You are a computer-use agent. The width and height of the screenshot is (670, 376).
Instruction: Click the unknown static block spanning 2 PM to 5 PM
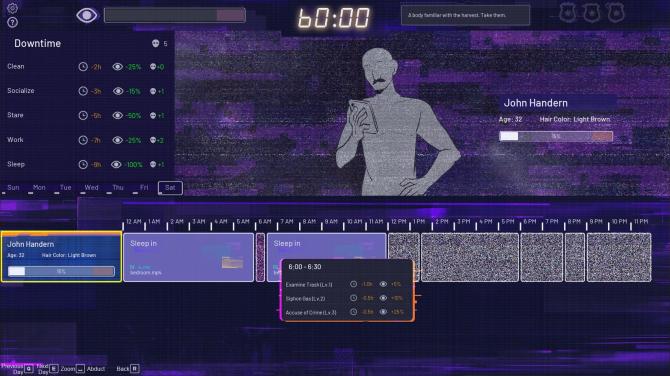[470, 257]
